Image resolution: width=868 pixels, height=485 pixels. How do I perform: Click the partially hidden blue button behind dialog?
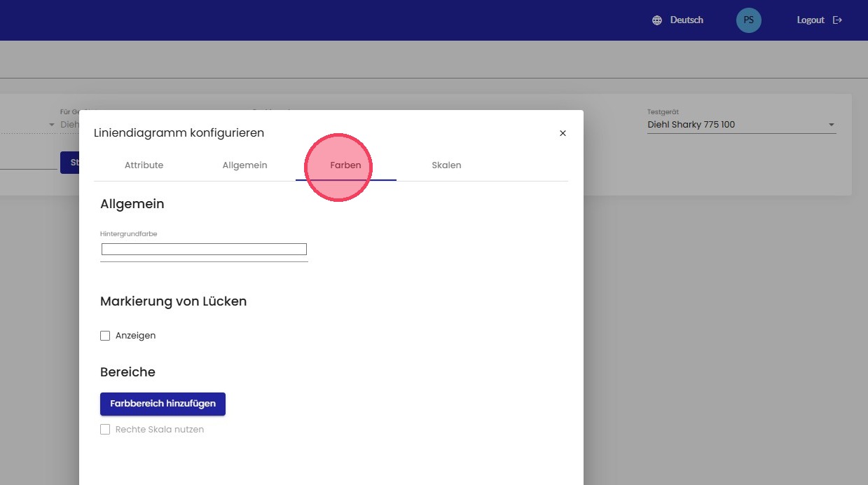[69, 163]
